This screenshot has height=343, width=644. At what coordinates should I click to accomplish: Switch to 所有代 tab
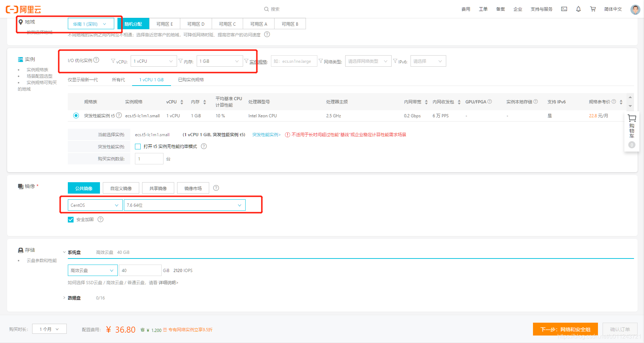[119, 80]
